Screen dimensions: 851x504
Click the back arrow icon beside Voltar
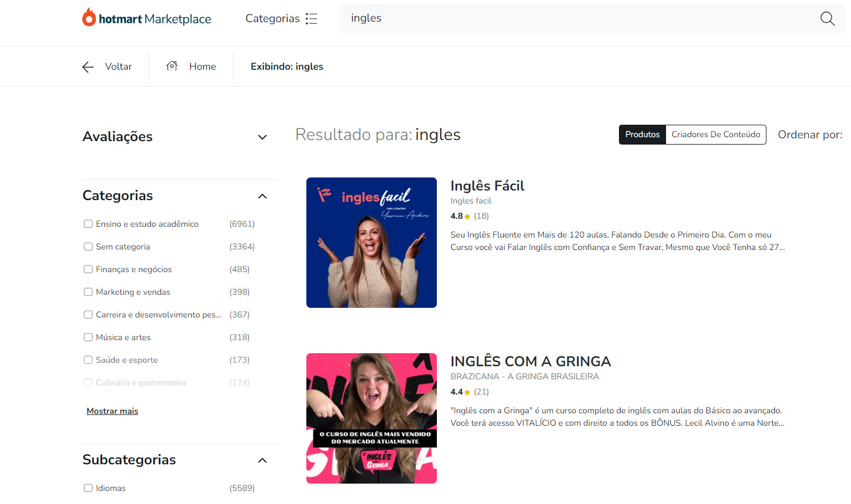tap(88, 67)
